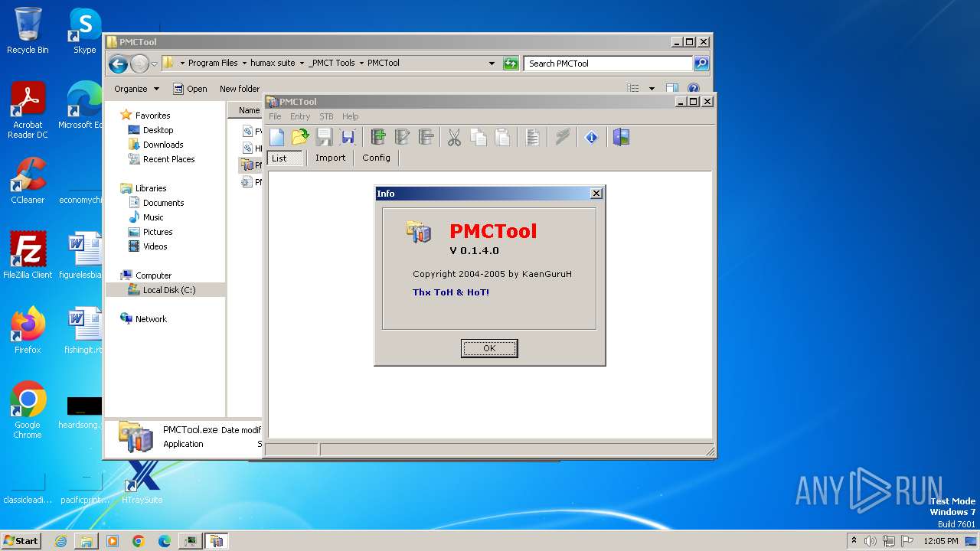The image size is (980, 551).
Task: Open the views options dropdown arrow
Action: [652, 89]
